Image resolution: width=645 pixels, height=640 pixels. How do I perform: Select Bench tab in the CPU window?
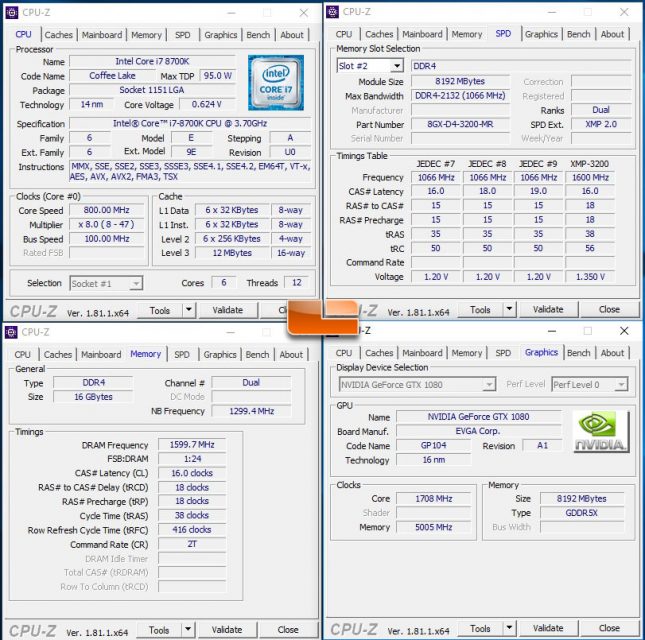click(258, 35)
